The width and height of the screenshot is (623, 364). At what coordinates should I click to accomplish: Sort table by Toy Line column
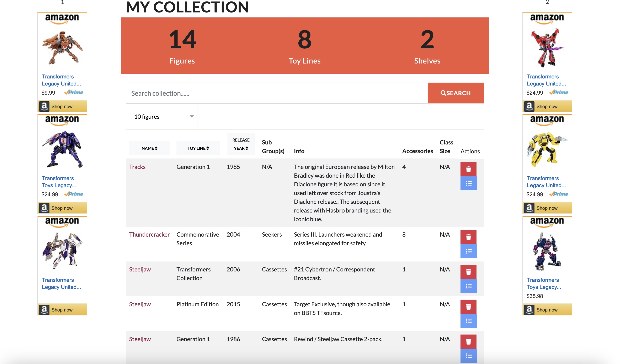click(198, 148)
